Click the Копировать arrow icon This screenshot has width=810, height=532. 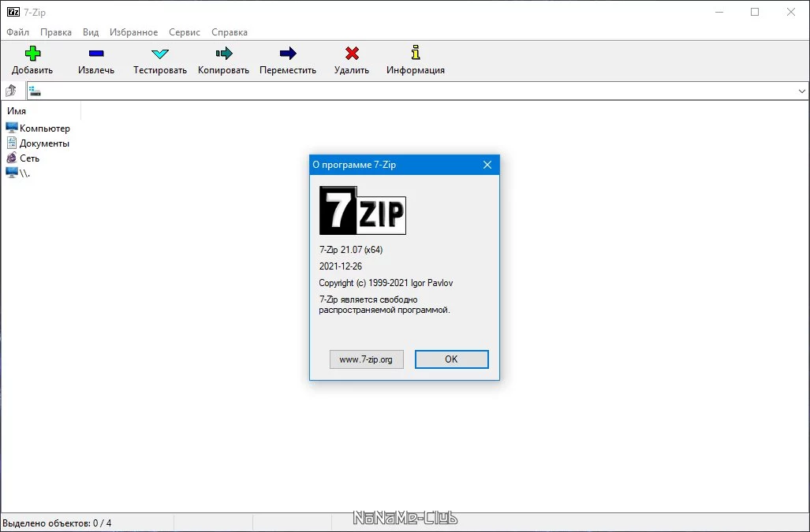pos(224,53)
